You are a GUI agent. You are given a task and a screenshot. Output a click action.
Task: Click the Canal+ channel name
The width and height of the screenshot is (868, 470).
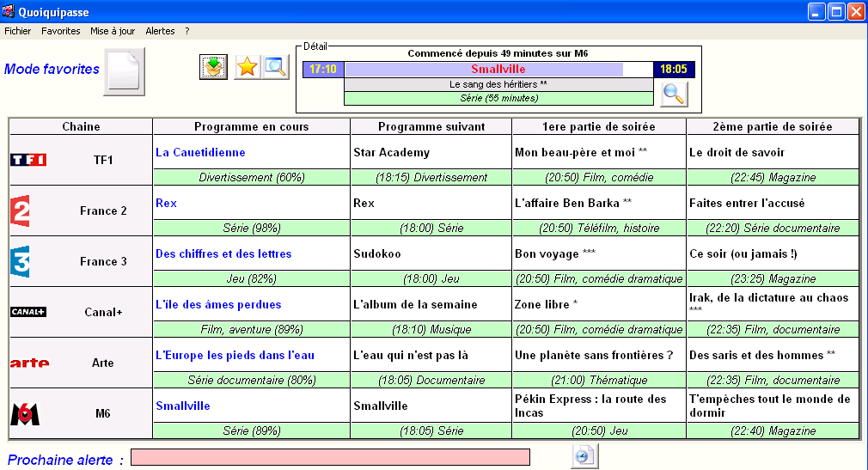click(103, 312)
